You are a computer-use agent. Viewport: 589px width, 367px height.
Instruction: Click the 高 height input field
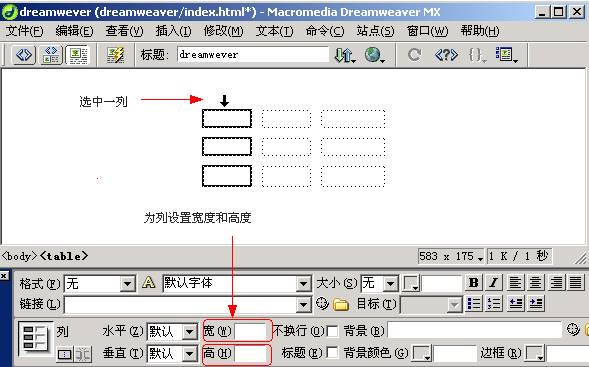click(x=251, y=353)
